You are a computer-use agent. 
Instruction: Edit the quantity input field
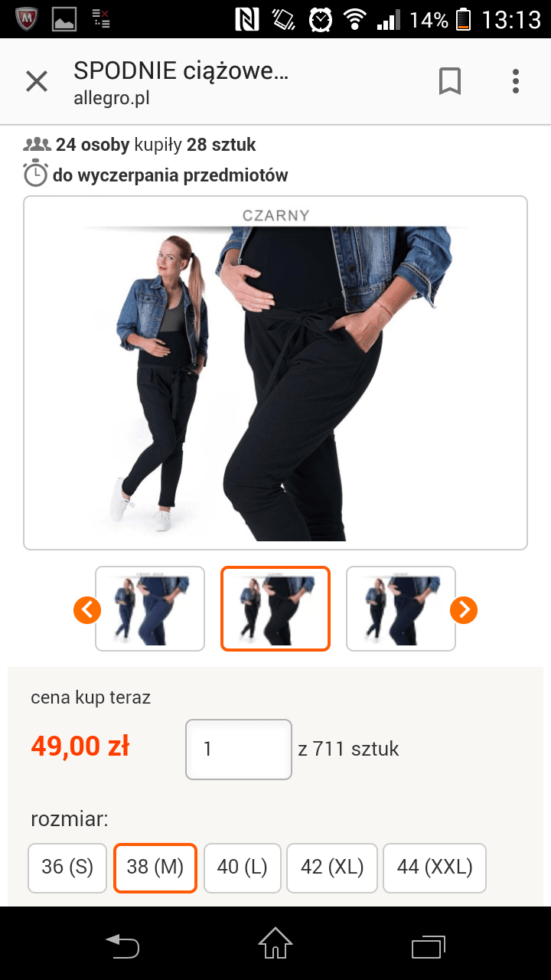pos(239,749)
